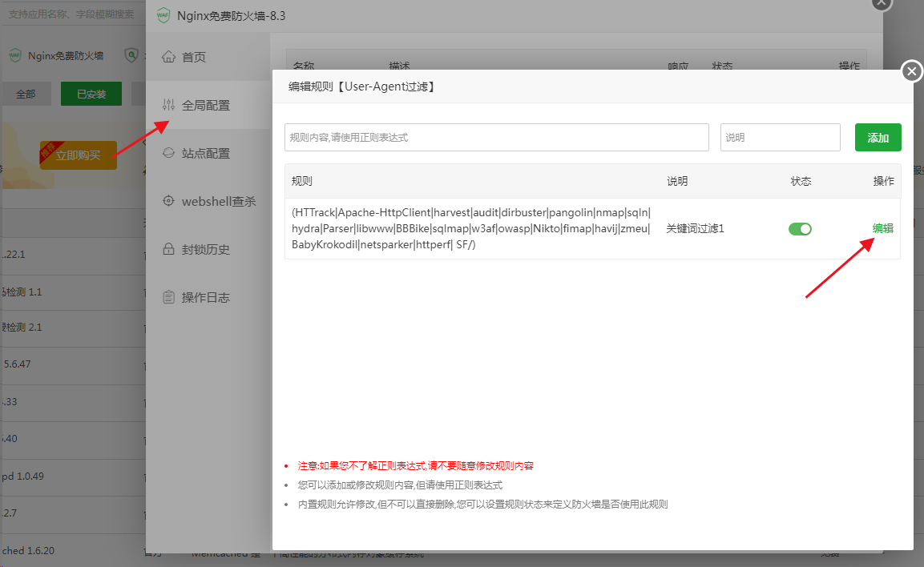Click the rule content regex input field
The image size is (924, 567).
pos(496,137)
